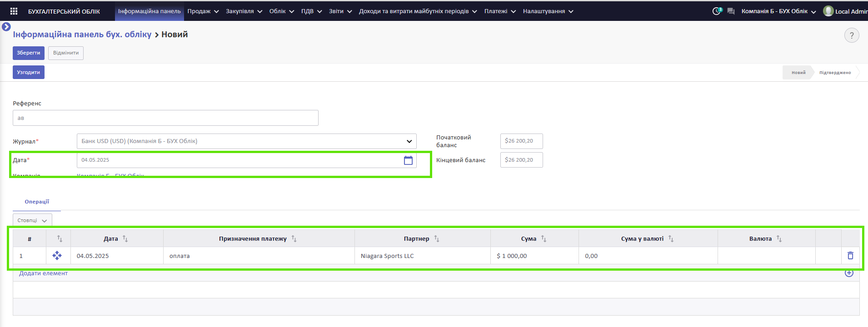This screenshot has width=868, height=327.
Task: Sort by Партнер column arrows
Action: 436,238
